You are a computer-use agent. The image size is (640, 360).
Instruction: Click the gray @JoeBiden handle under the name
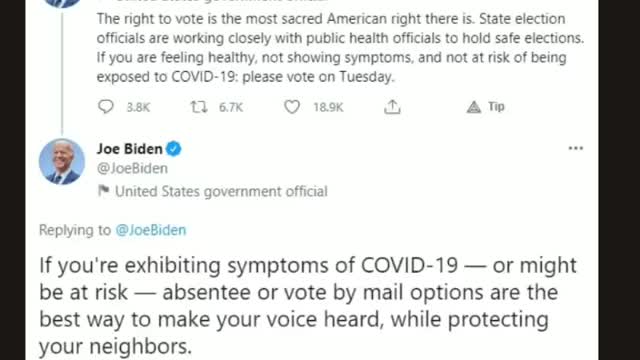tap(132, 168)
